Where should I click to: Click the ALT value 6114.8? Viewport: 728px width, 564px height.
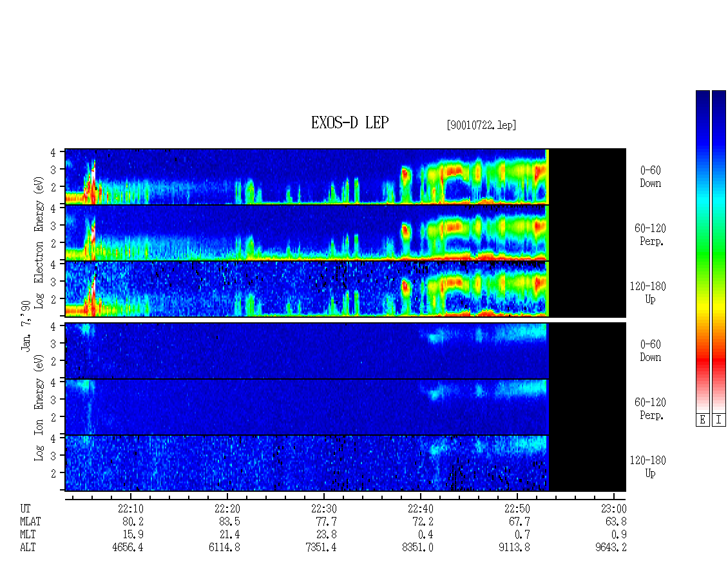click(x=224, y=548)
